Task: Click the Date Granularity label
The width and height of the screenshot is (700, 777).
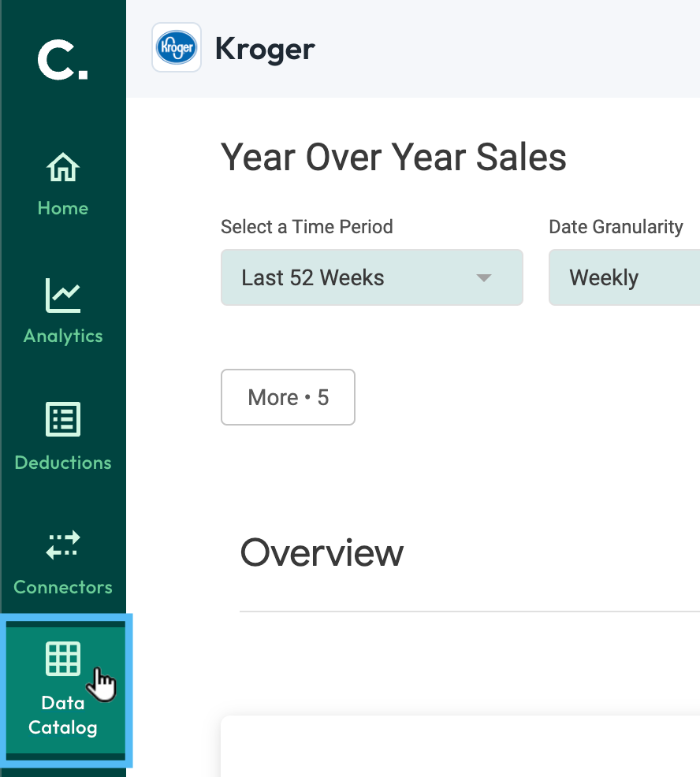Action: 616,227
